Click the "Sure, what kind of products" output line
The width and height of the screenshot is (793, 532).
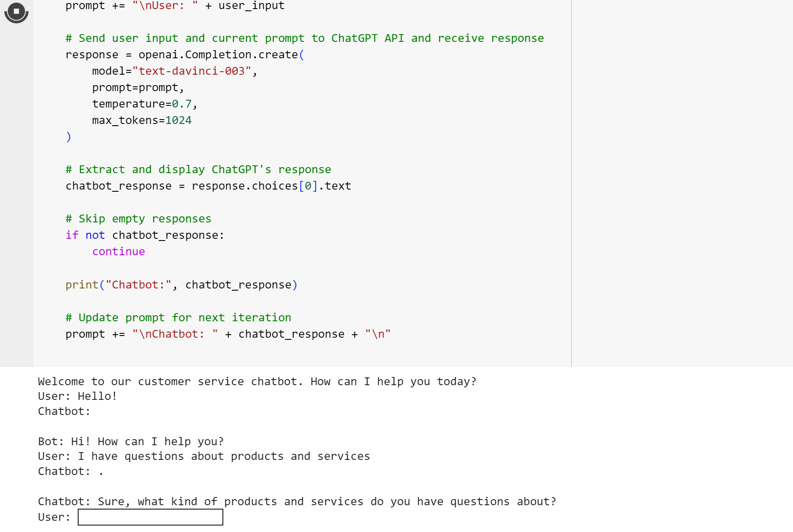pyautogui.click(x=297, y=502)
